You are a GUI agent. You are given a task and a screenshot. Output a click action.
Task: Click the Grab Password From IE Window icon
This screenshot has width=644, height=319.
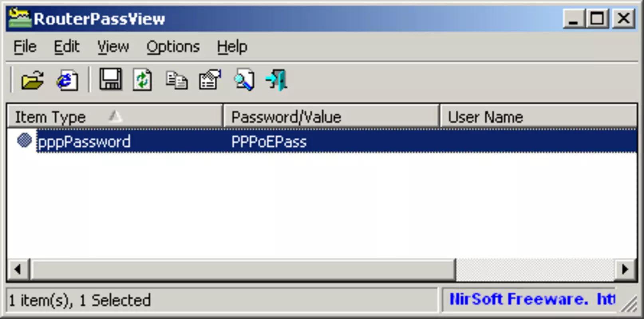67,80
